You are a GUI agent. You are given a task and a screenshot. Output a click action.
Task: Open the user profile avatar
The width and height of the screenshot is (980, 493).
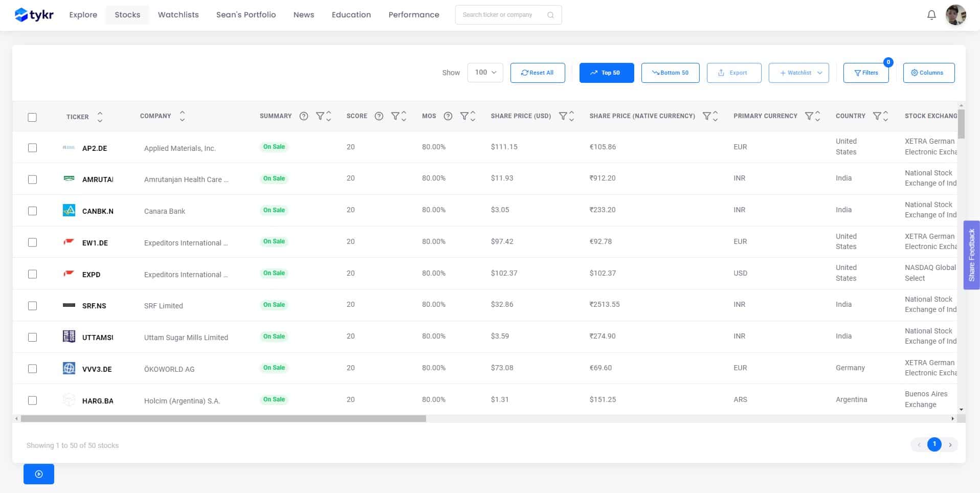(955, 15)
